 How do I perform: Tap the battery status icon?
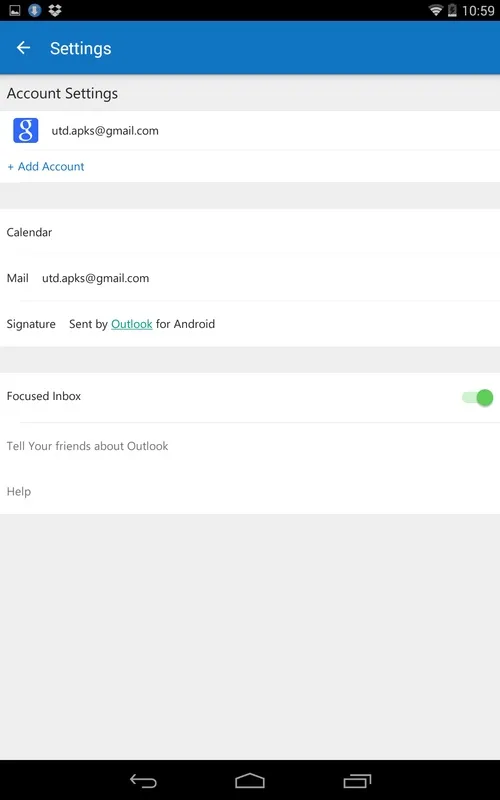[x=452, y=10]
